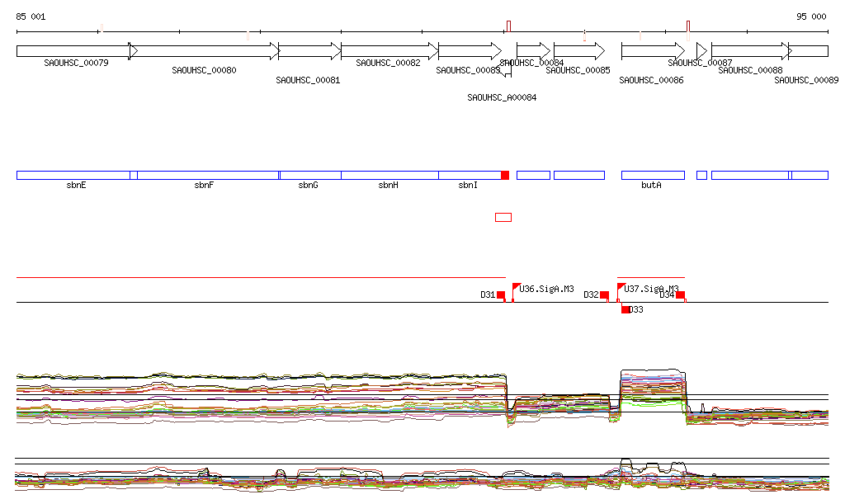Click the sbnI blue gene box

pyautogui.click(x=470, y=175)
